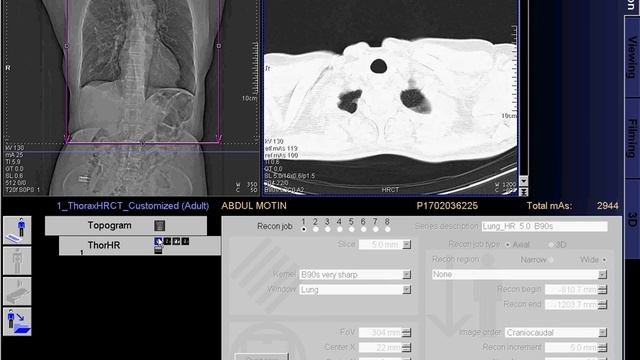The height and width of the screenshot is (360, 640).
Task: Switch to the Viewing task card tab
Action: point(632,57)
